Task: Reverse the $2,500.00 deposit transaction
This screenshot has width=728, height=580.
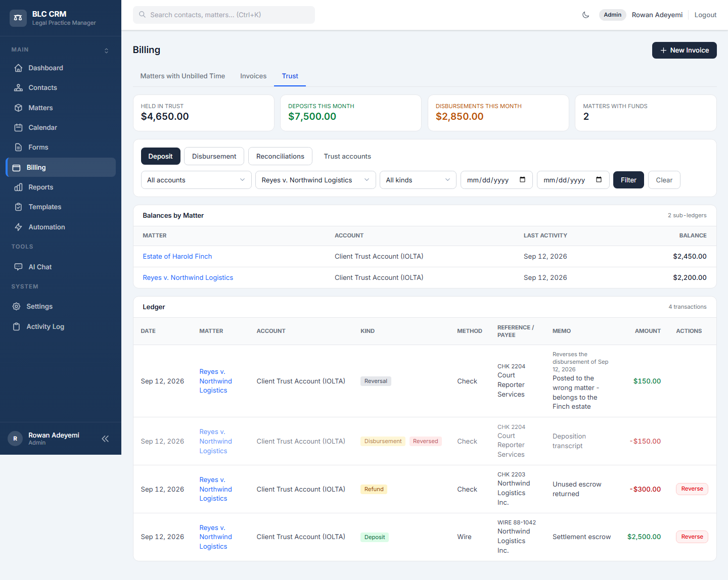Action: (x=692, y=537)
